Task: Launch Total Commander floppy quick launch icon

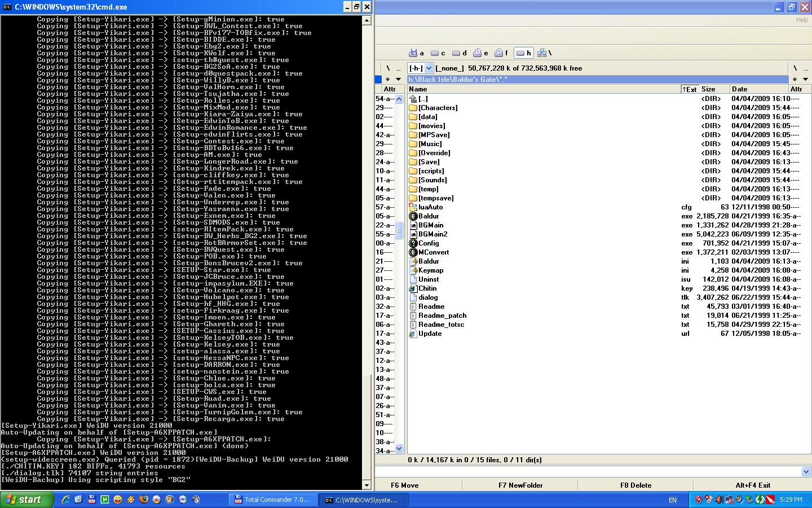Action: 92,500
